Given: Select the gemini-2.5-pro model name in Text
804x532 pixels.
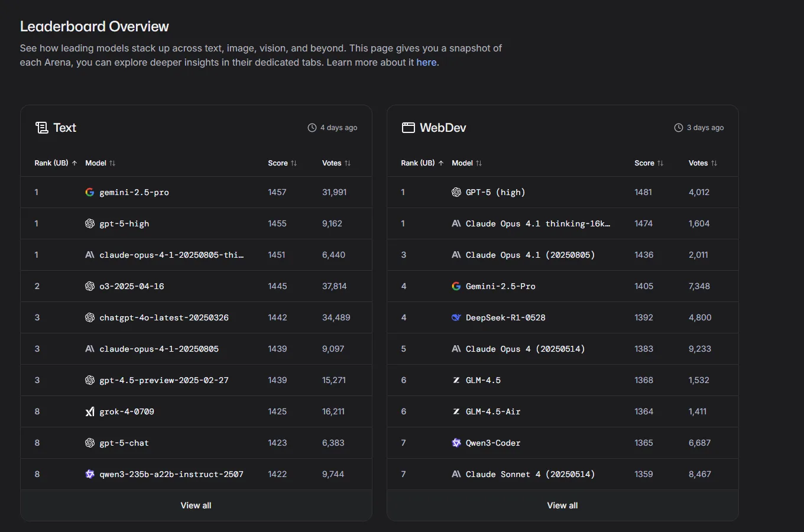Looking at the screenshot, I should click(134, 192).
